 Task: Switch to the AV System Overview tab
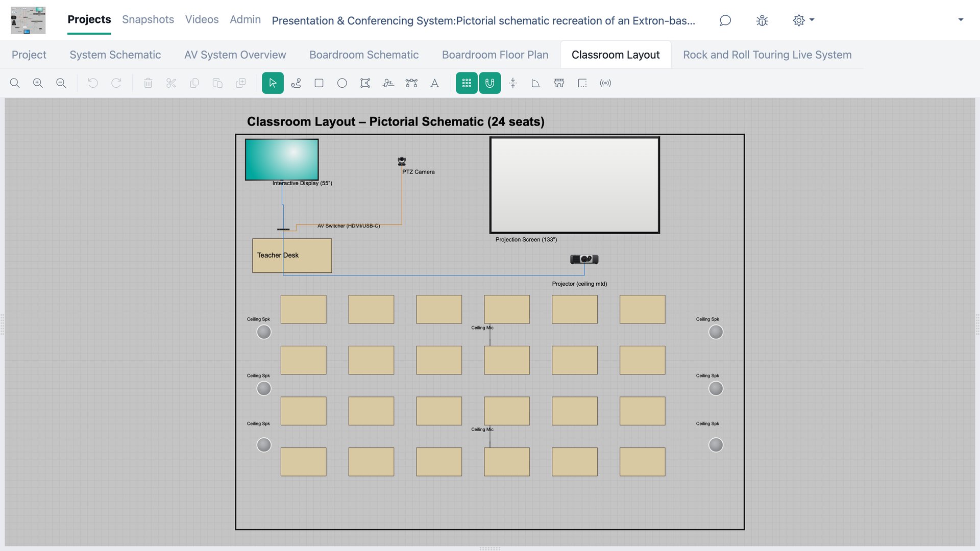[235, 55]
